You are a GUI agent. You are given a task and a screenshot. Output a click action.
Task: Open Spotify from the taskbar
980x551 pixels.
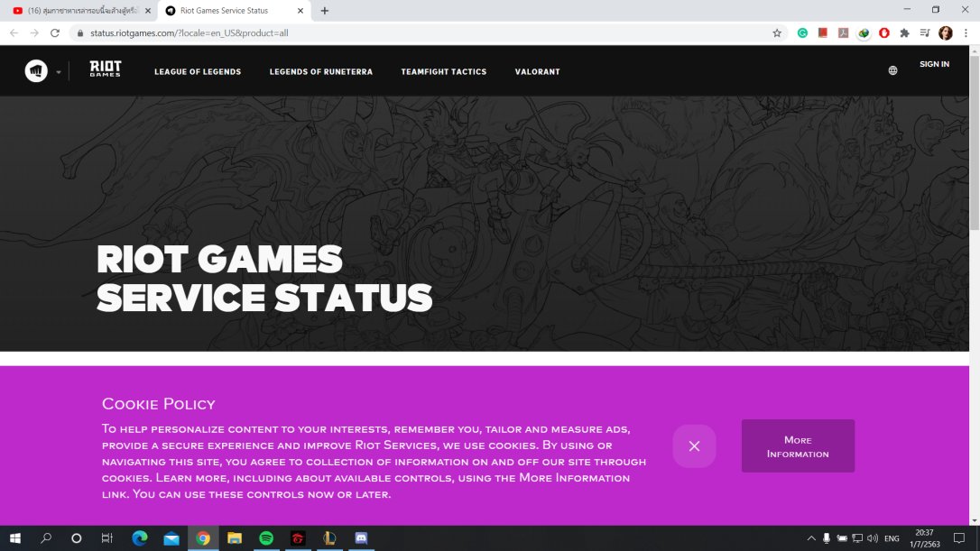coord(266,537)
